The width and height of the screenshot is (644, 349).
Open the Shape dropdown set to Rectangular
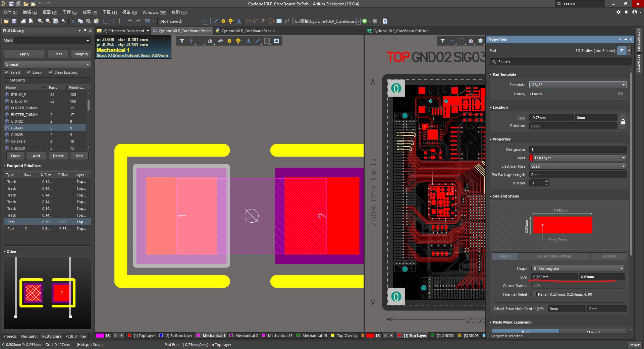578,269
